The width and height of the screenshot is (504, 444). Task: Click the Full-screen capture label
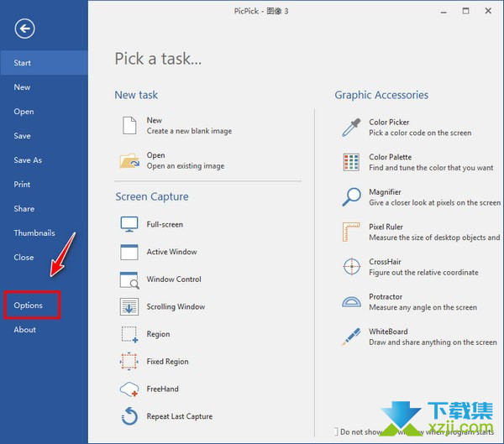165,225
